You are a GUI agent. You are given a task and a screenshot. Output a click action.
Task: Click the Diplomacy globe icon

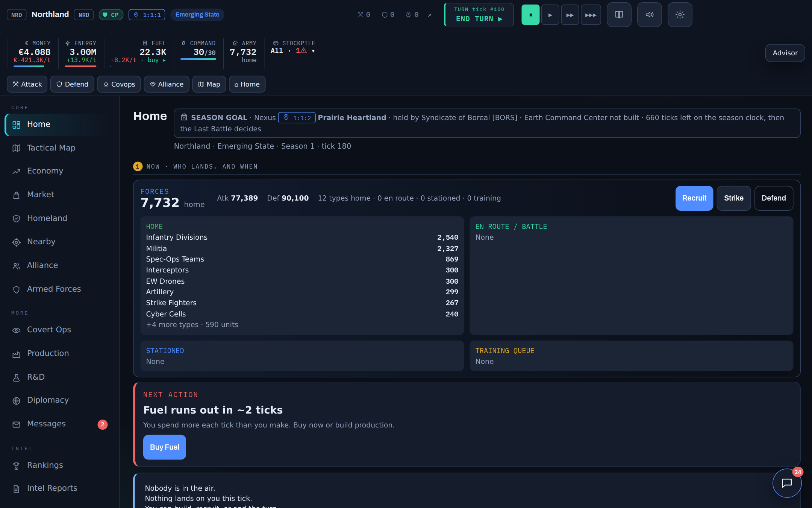tap(16, 401)
